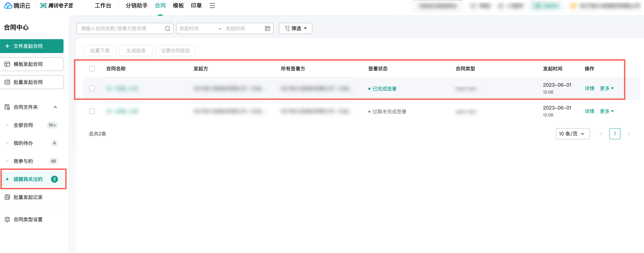Click the 合同类型 column header

[x=465, y=69]
